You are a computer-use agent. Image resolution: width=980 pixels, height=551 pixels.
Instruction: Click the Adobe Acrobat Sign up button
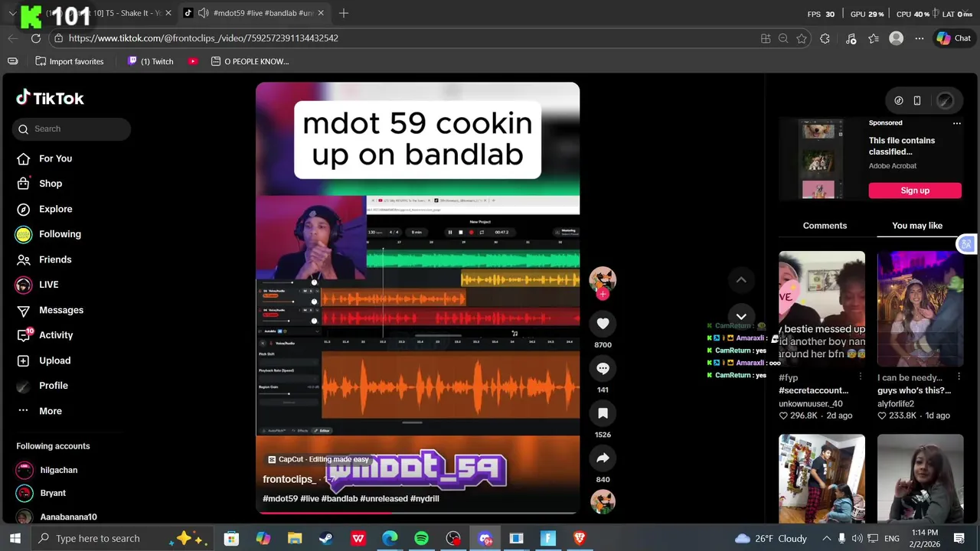pos(915,191)
